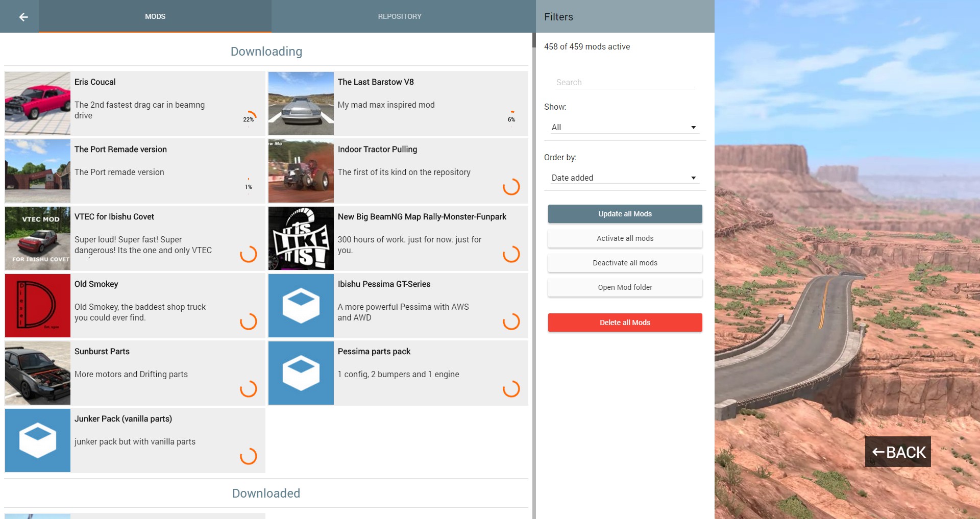Click the Ibishu Pessima GT-Series loading spinner

coord(511,321)
